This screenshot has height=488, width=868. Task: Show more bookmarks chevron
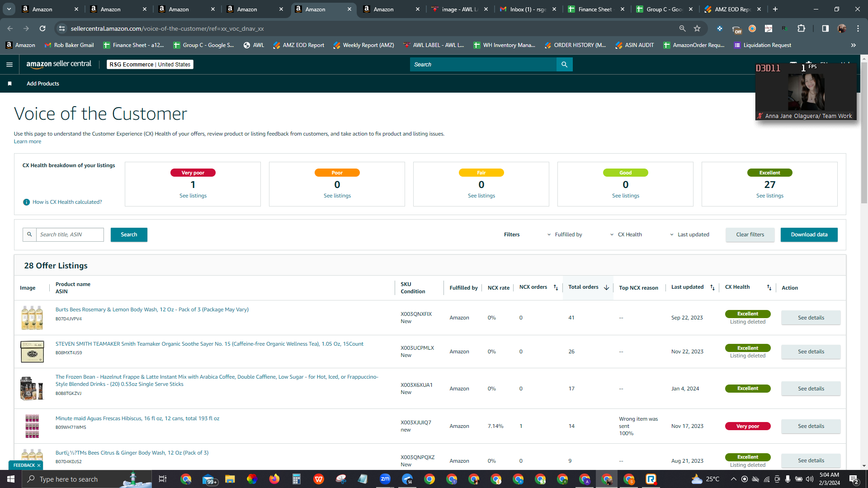(x=854, y=45)
